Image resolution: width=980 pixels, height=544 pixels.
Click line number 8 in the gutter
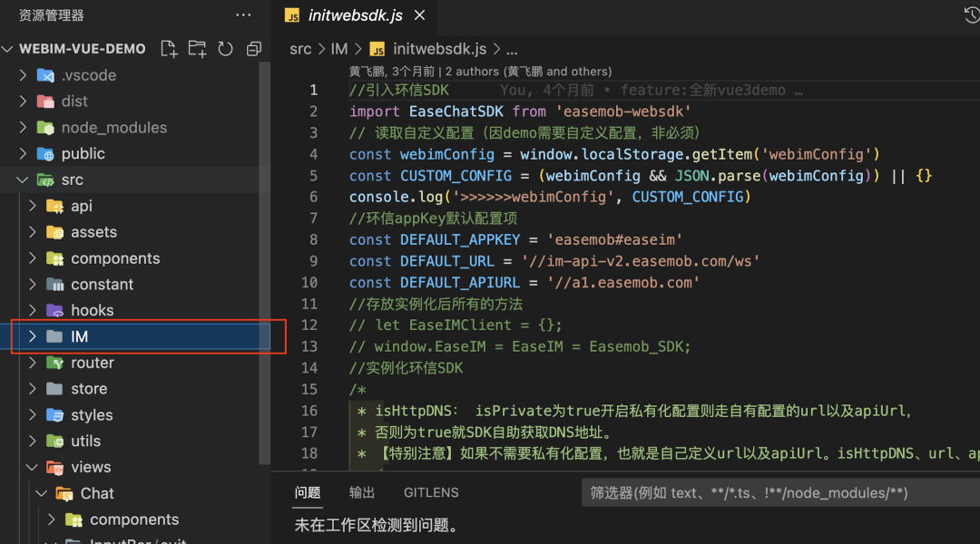point(313,240)
